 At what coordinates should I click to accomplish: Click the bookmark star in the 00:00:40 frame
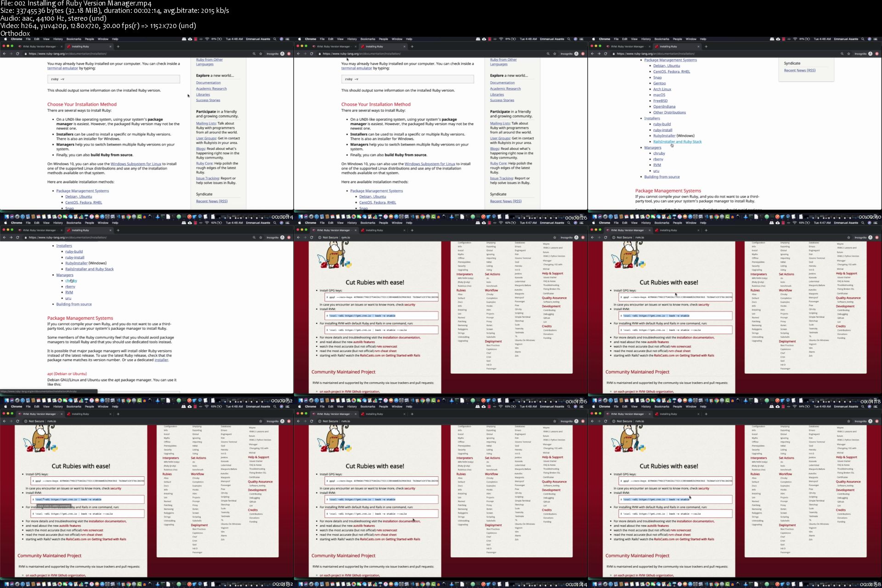[848, 54]
